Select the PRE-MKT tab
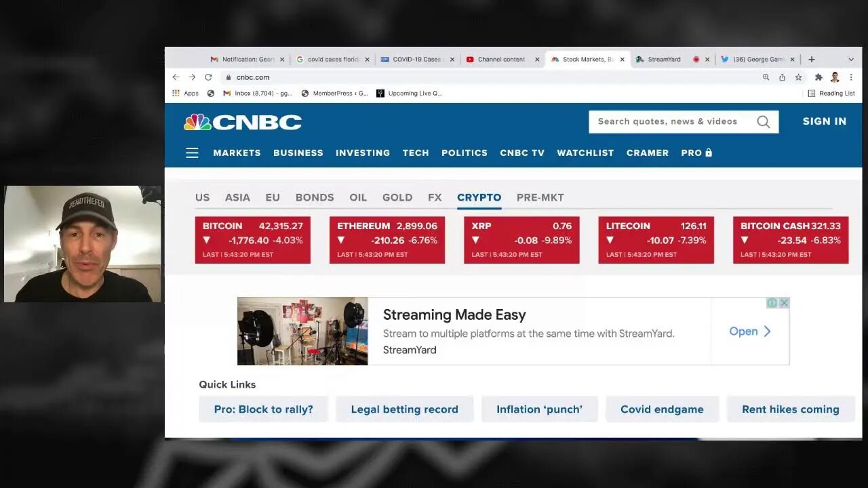The image size is (868, 488). (540, 198)
